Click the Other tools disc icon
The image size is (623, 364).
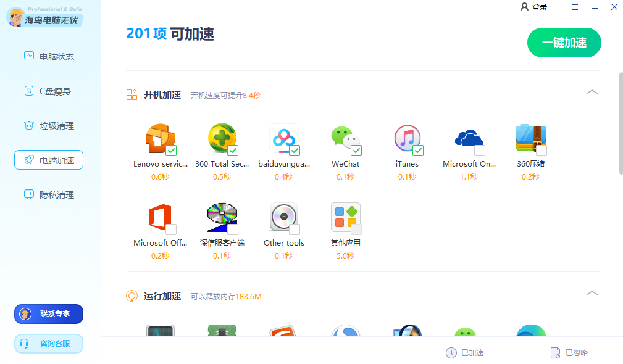(x=283, y=217)
